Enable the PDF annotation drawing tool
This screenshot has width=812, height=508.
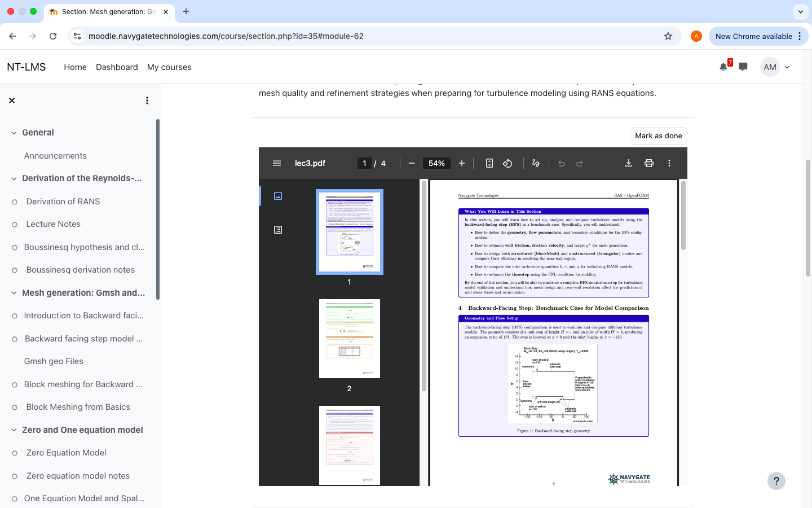pos(536,163)
